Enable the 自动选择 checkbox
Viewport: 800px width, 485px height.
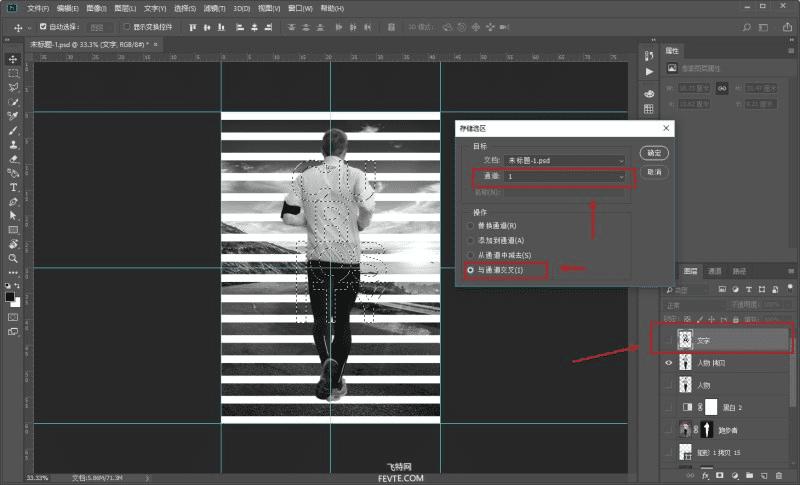click(43, 27)
